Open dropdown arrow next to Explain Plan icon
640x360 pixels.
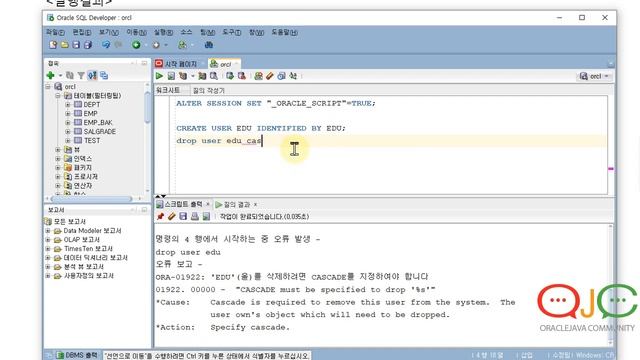tap(192, 76)
